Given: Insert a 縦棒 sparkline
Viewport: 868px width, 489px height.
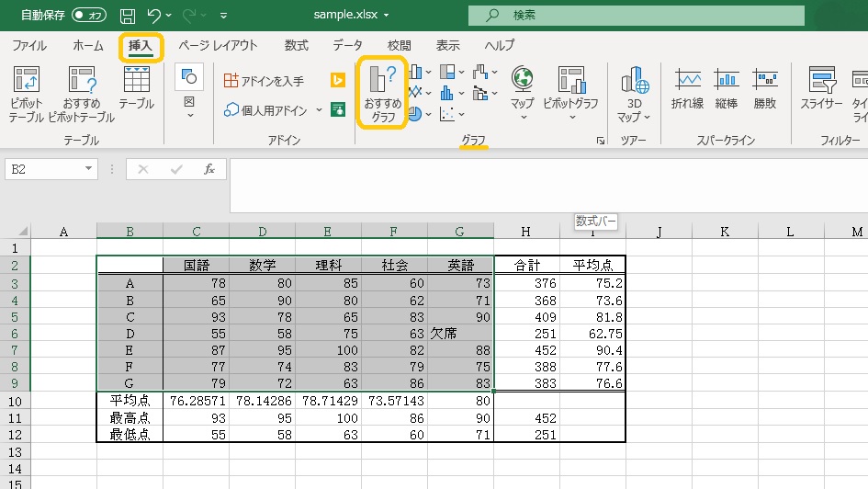Looking at the screenshot, I should click(726, 89).
